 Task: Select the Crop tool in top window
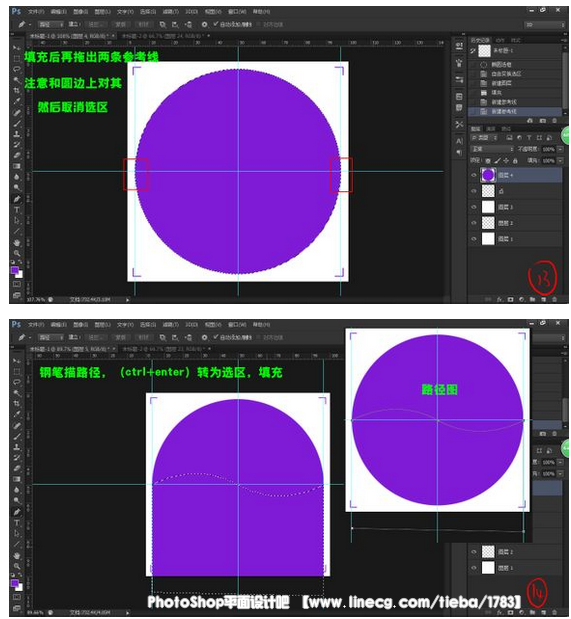[17, 91]
